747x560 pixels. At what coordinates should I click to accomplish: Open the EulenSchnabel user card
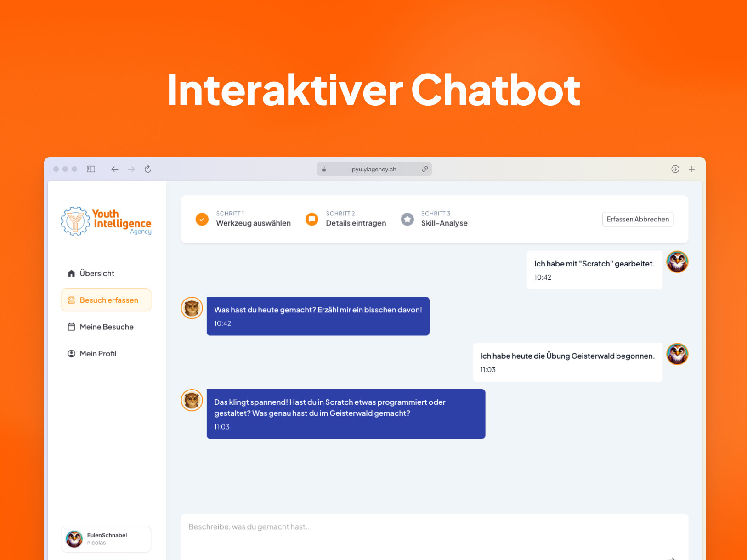tap(106, 539)
